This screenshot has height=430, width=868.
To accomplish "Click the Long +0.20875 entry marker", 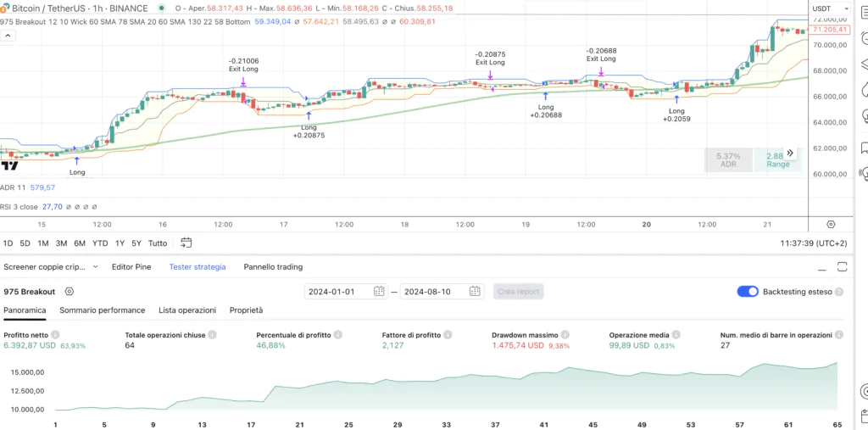I will (309, 127).
